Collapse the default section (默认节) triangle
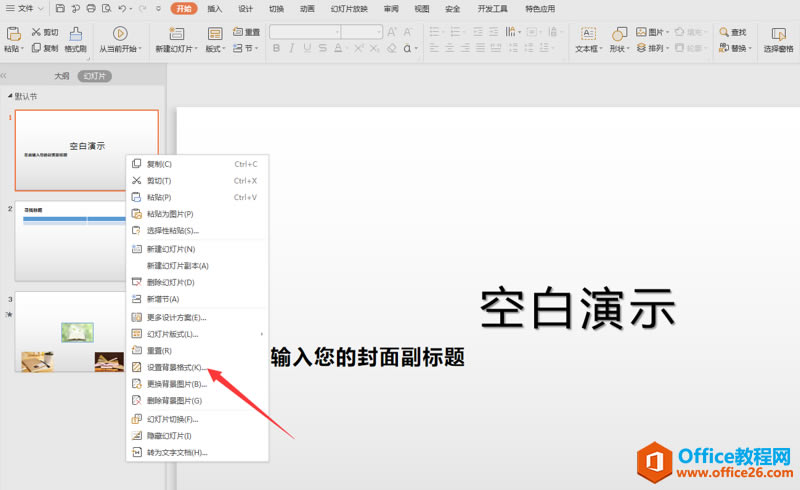The height and width of the screenshot is (490, 800). [x=10, y=96]
